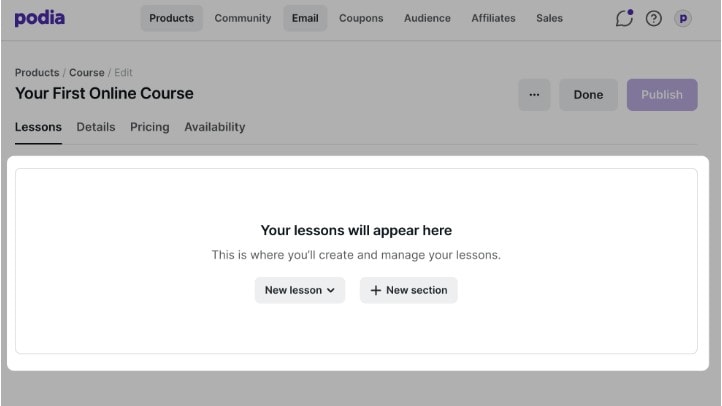Switch to the Details tab
The image size is (722, 406).
pos(96,127)
